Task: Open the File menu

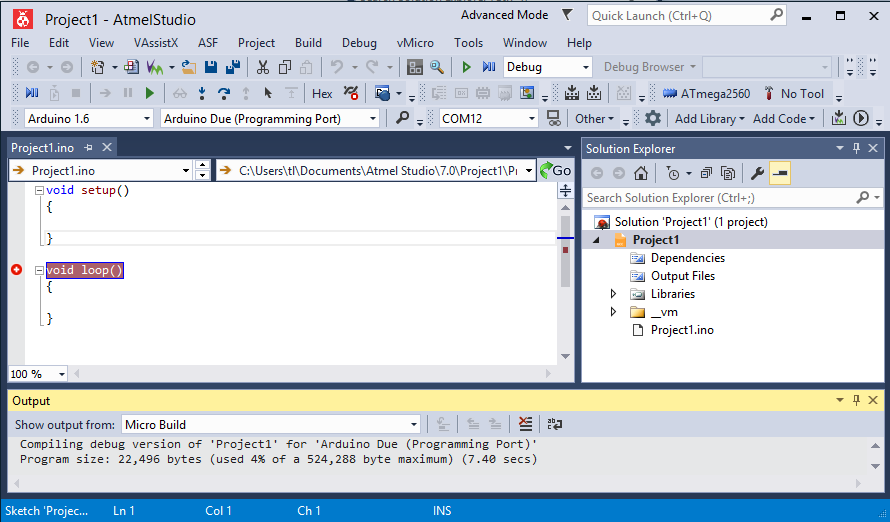Action: (20, 43)
